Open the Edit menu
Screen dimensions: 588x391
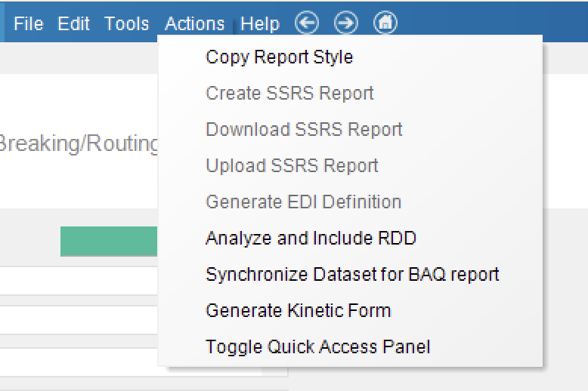coord(73,23)
